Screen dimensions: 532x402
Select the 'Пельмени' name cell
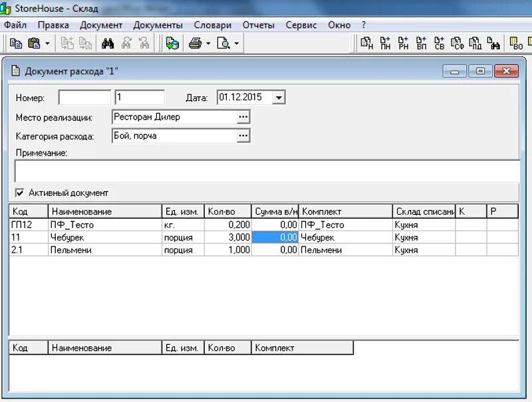click(x=105, y=250)
